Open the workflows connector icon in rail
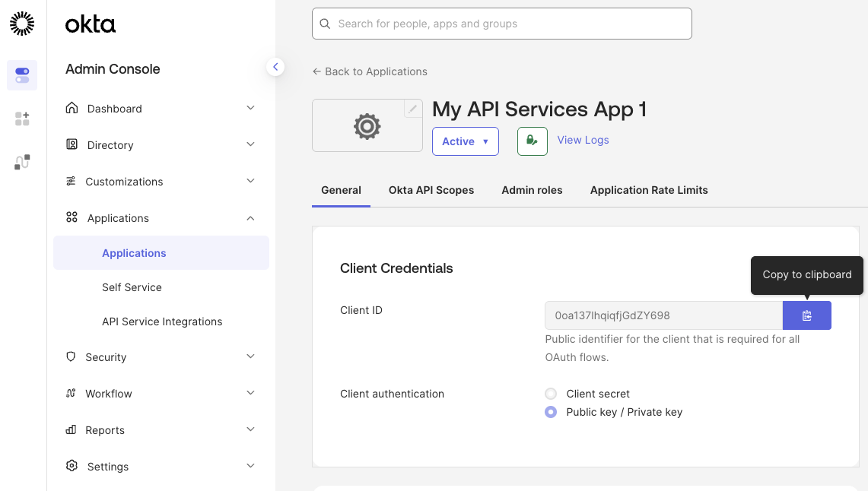868x491 pixels. click(x=22, y=162)
